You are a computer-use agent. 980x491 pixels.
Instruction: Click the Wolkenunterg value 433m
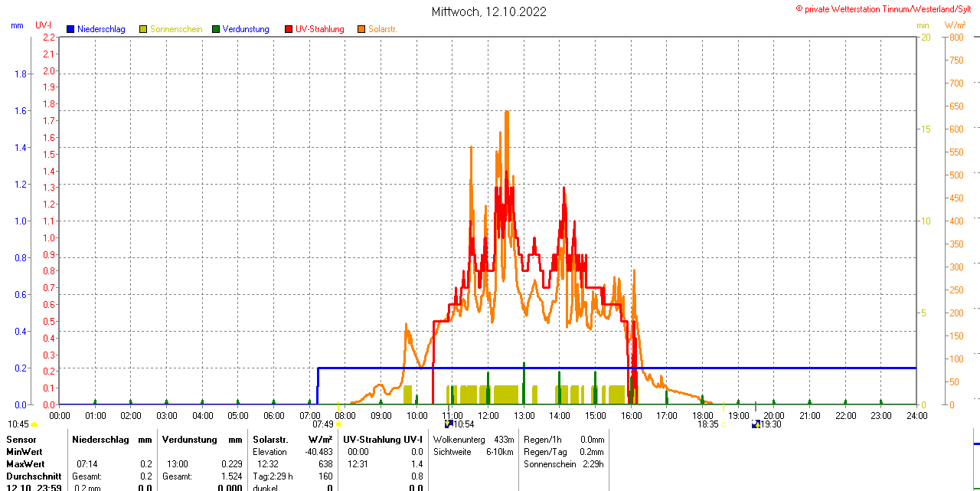click(504, 440)
